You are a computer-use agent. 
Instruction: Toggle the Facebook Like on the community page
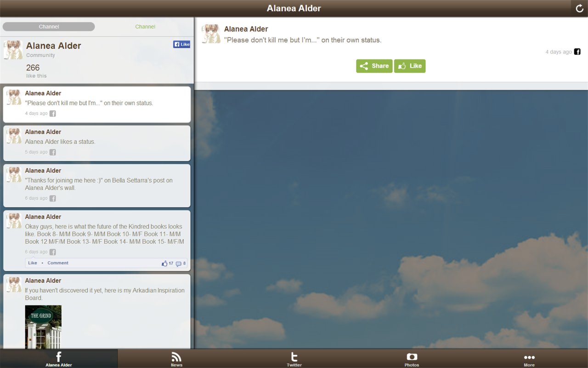pos(181,44)
